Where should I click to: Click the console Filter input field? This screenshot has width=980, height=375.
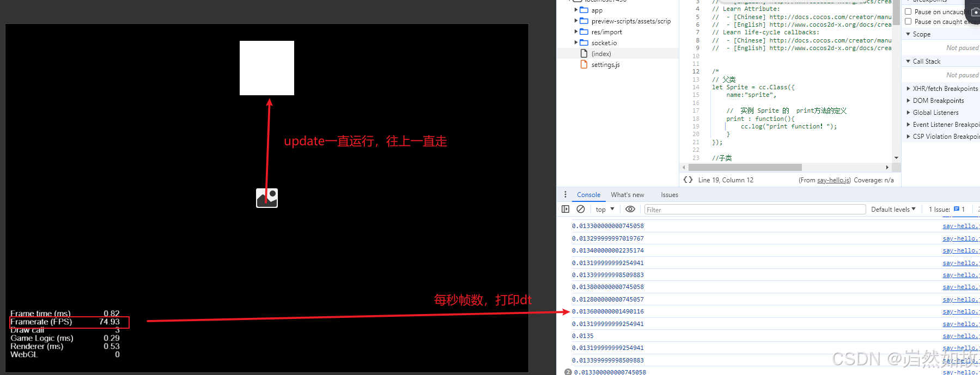pos(755,210)
